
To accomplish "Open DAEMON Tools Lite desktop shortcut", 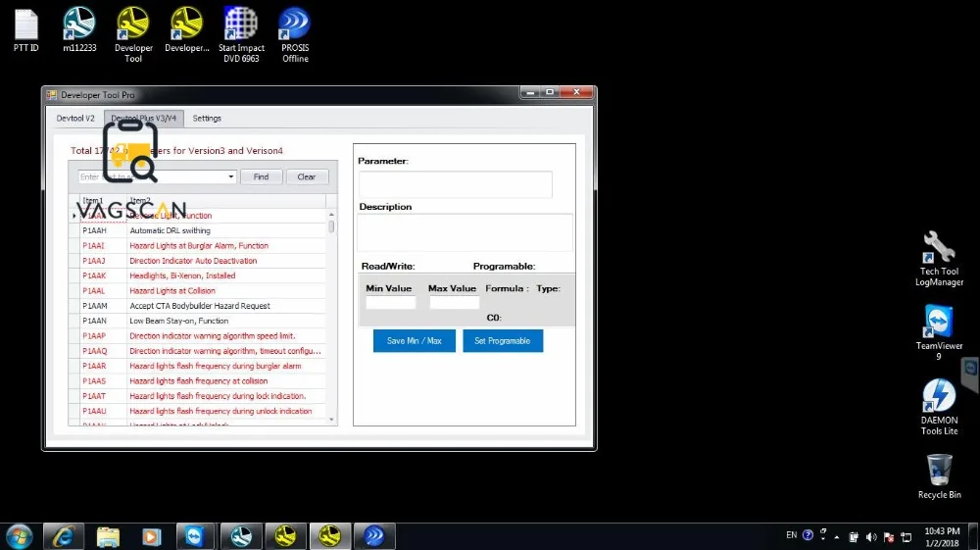I will coord(939,407).
